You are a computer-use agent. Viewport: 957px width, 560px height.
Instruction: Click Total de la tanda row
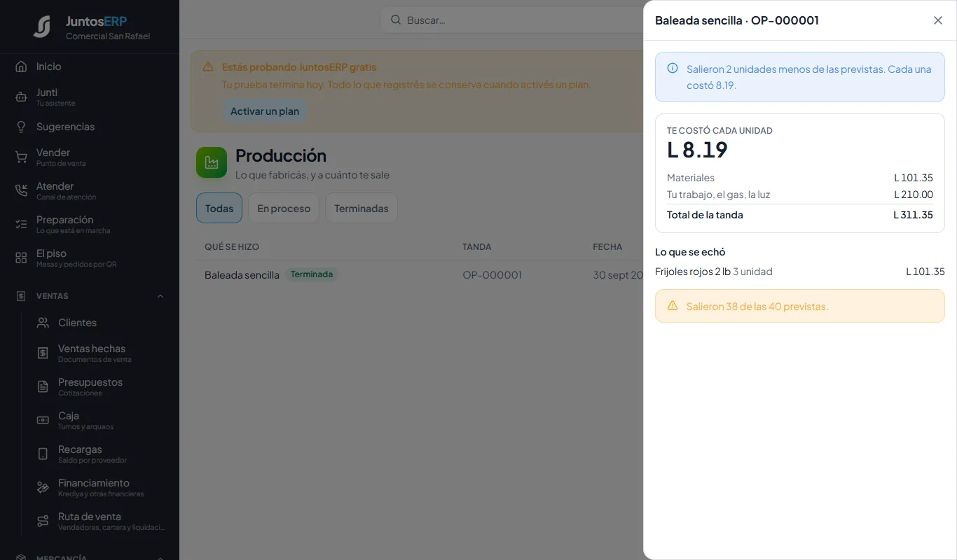click(x=800, y=215)
